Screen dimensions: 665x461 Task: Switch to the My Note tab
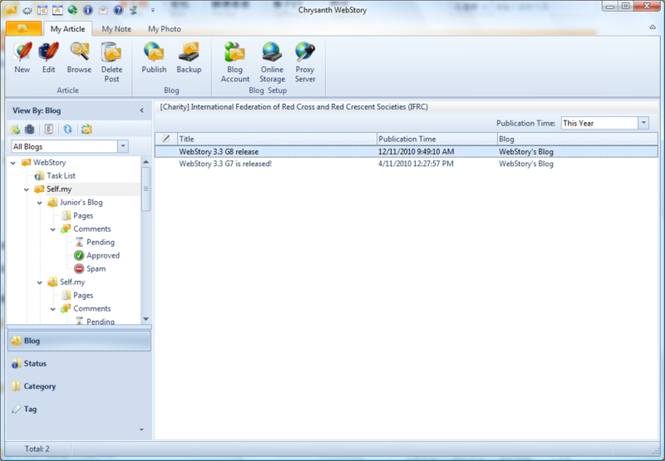(116, 29)
